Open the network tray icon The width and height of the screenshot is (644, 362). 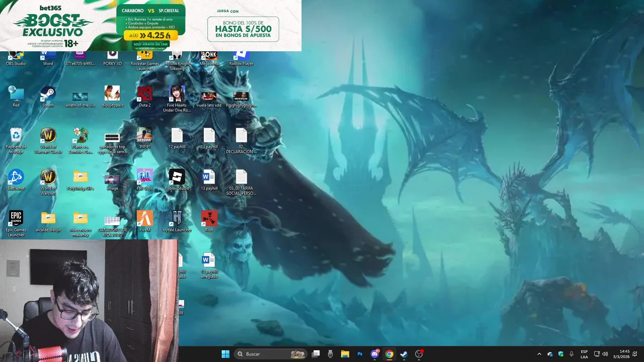[597, 354]
